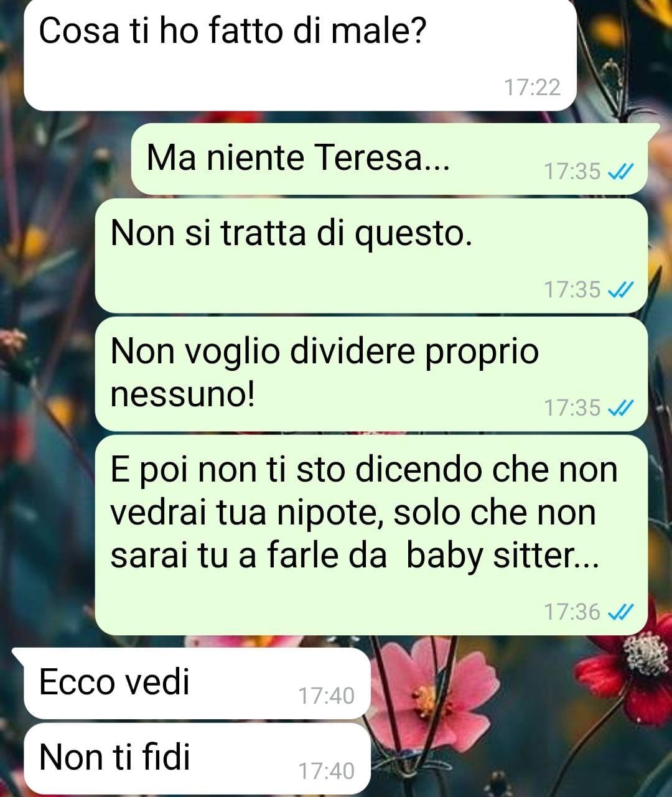Tap the long message about 'baby sitter...'
Screen dimensions: 672x797
371,535
